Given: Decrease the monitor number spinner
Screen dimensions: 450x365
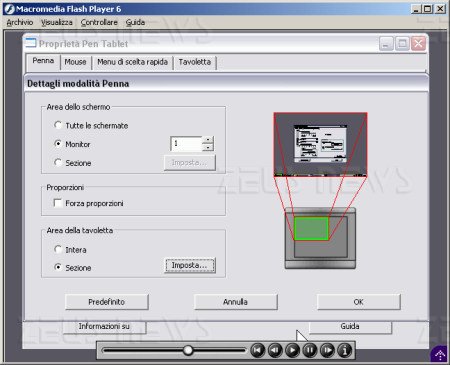Looking at the screenshot, I should pyautogui.click(x=208, y=147).
